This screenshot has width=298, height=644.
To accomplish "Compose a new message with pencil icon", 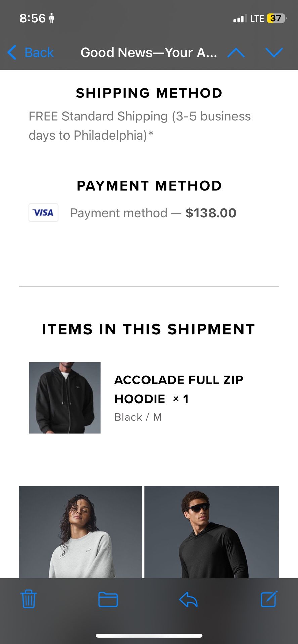I will pyautogui.click(x=269, y=599).
